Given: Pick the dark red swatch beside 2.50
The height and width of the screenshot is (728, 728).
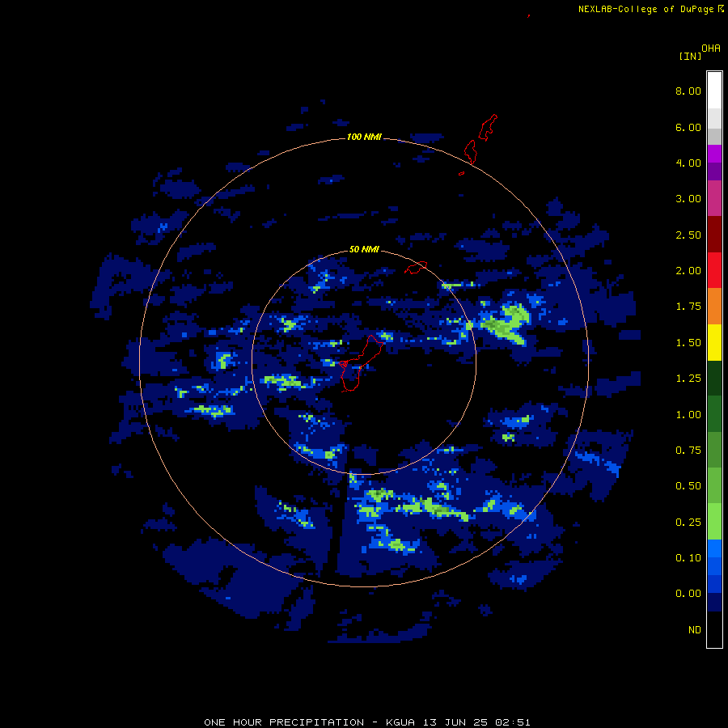Looking at the screenshot, I should [714, 235].
